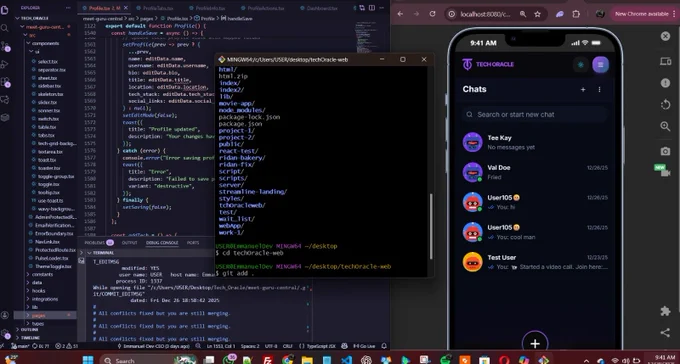The image size is (680, 364).
Task: Expand the data folder in Explorer
Action: (x=35, y=282)
